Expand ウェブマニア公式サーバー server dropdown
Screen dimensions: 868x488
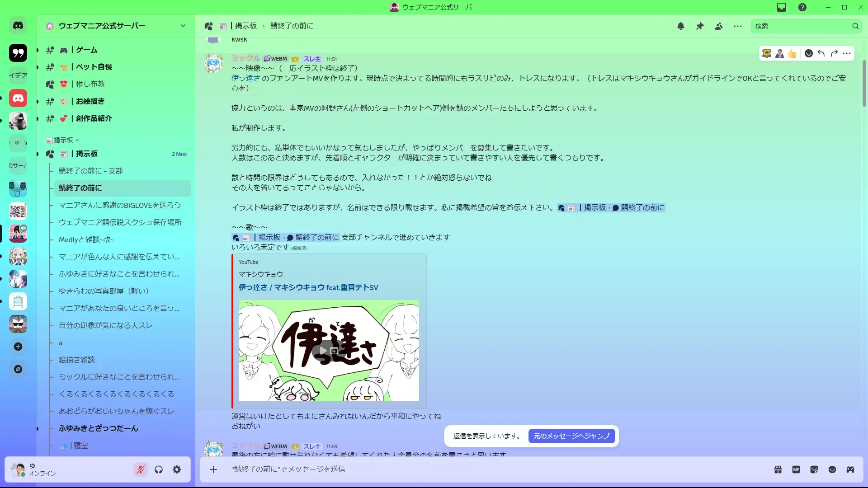click(x=183, y=26)
